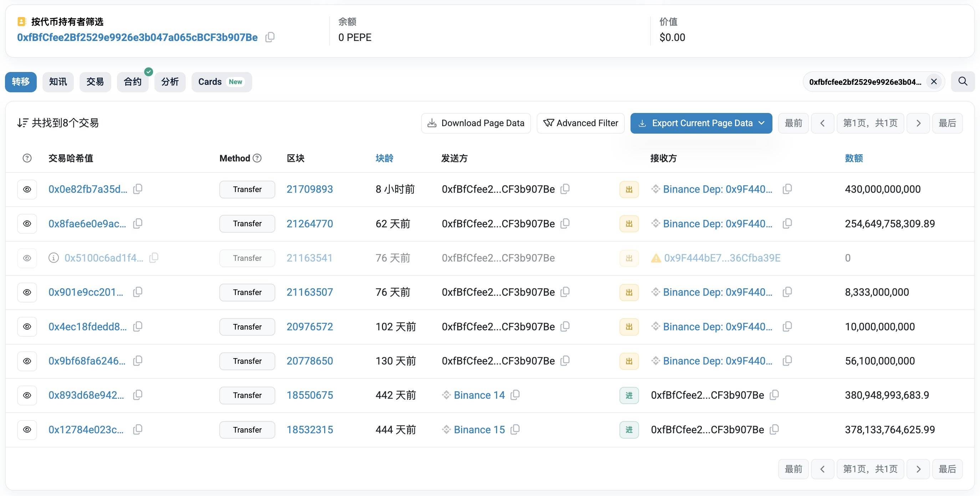The width and height of the screenshot is (980, 496).
Task: Open block number 21709893 link
Action: [x=310, y=189]
